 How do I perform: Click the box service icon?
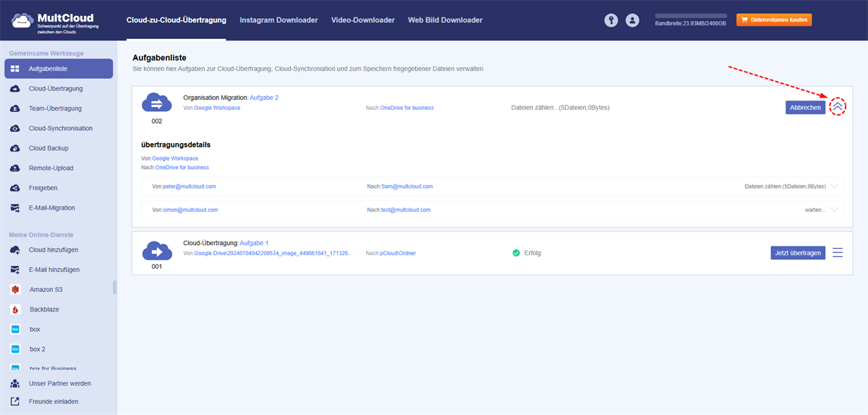point(15,329)
